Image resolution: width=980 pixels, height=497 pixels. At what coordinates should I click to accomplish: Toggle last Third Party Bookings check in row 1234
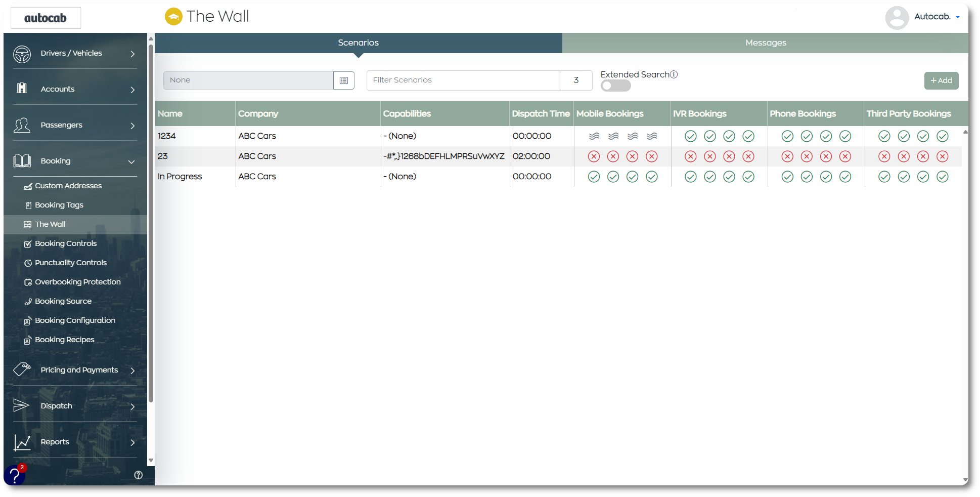point(943,136)
